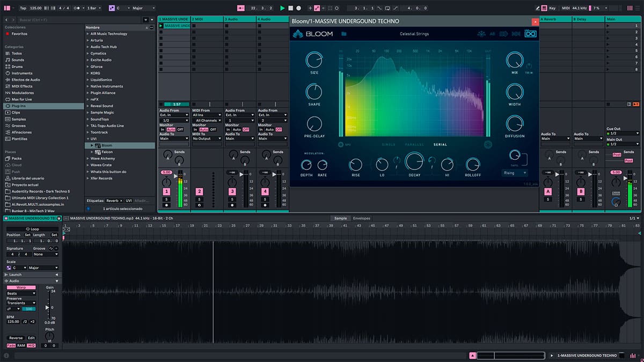Select SINGLE mode in Bloom

389,144
